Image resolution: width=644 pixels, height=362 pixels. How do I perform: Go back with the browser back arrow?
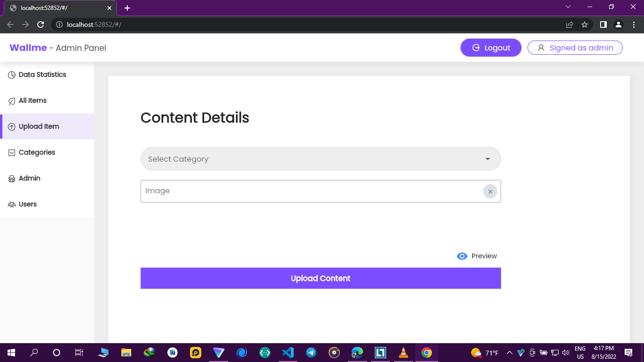[10, 25]
